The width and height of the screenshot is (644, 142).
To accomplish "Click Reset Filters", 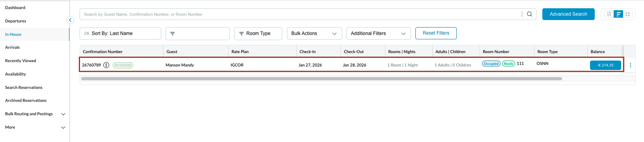I will tap(436, 33).
